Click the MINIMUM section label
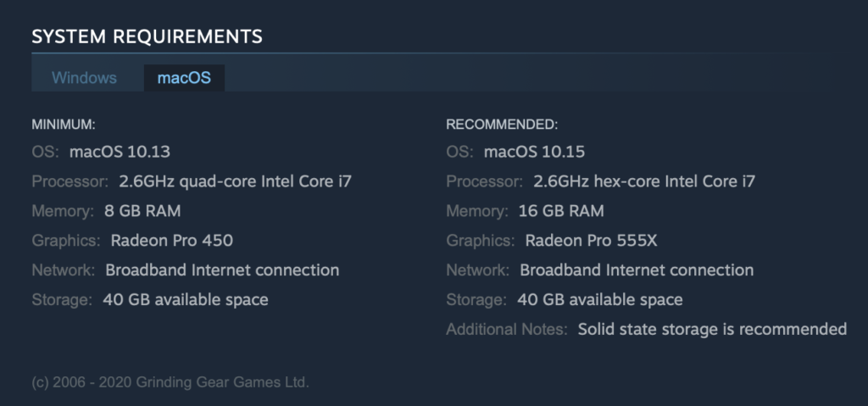Screen dimensions: 868x406 point(64,125)
